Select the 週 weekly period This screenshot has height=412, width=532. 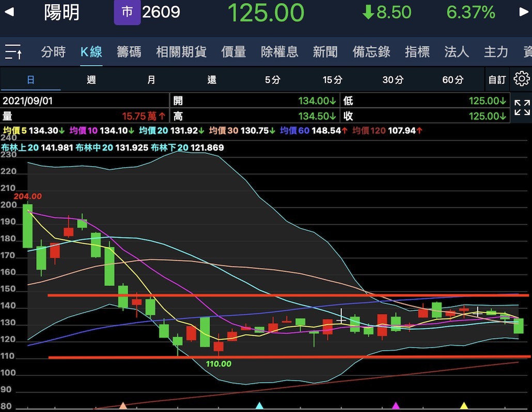point(91,80)
